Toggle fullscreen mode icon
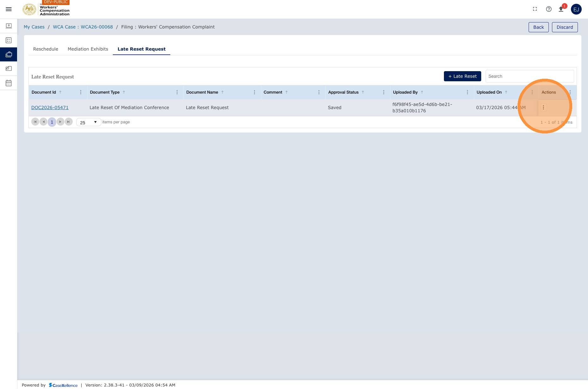This screenshot has height=389, width=588. tap(535, 9)
